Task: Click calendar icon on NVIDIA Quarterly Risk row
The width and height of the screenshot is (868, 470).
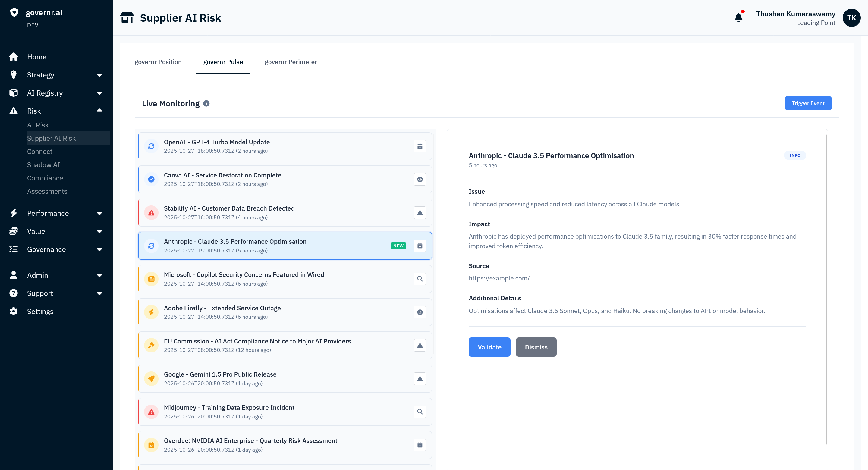Action: [x=420, y=445]
